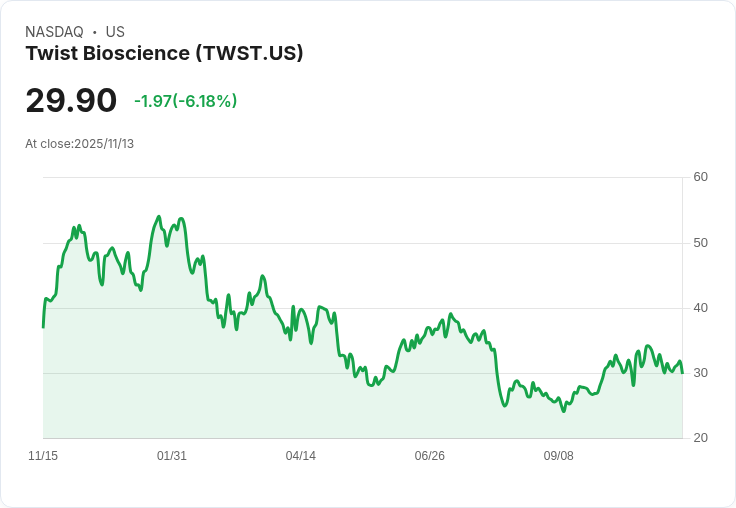Click the 11/15 date axis label
The height and width of the screenshot is (508, 736).
click(43, 456)
